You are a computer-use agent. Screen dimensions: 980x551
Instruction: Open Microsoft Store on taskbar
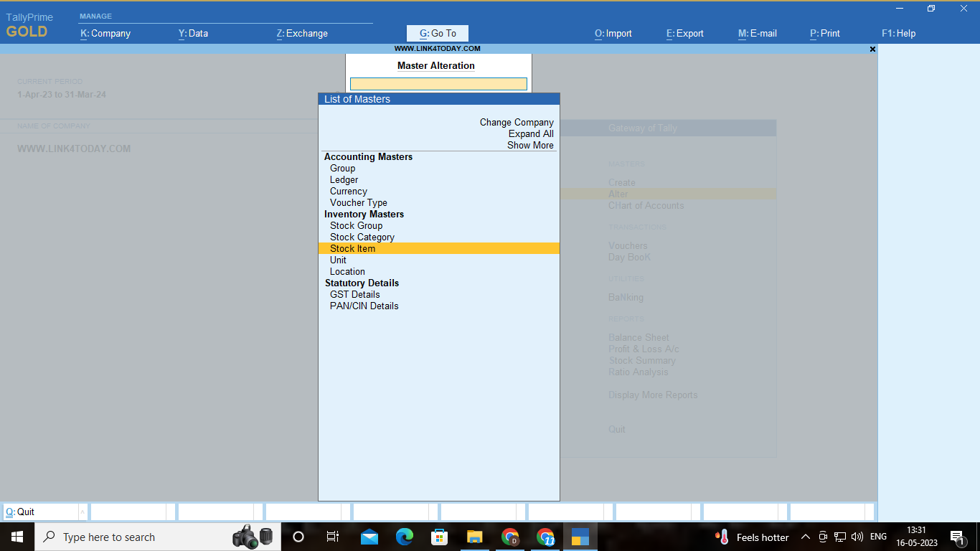[x=439, y=537]
